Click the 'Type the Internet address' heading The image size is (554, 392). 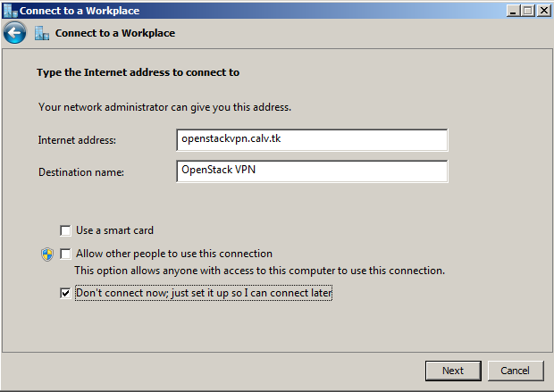click(x=138, y=72)
